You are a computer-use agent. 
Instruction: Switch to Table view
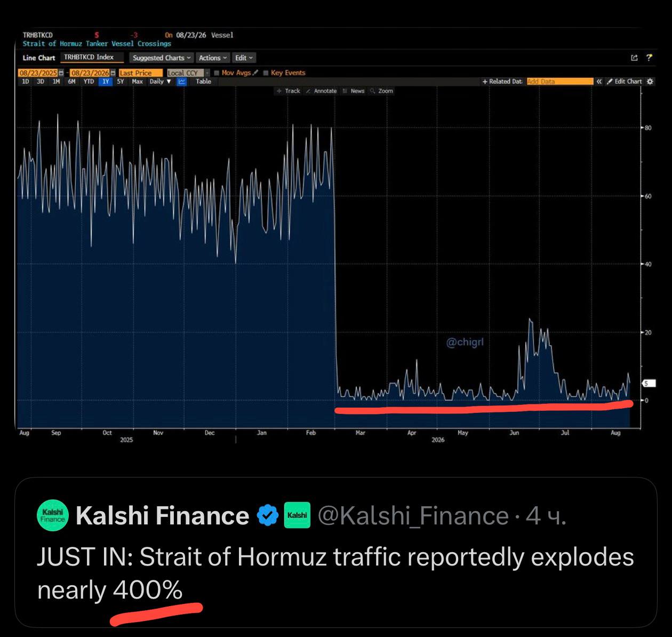tap(203, 82)
